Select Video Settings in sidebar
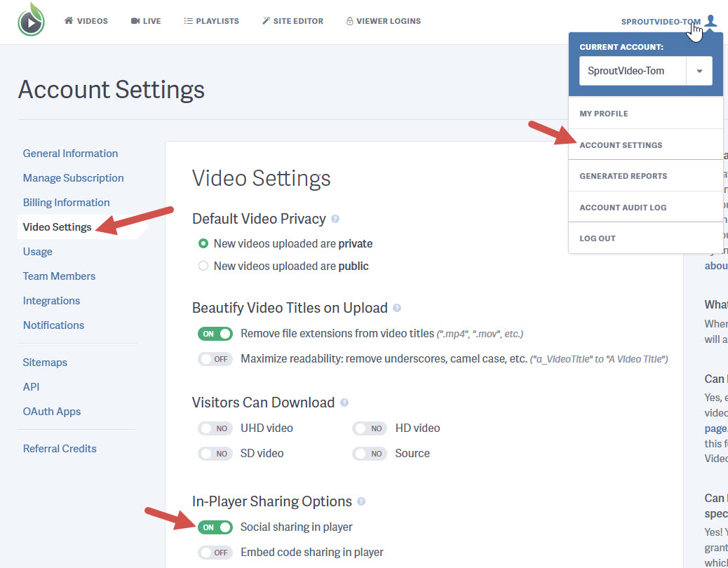The height and width of the screenshot is (568, 728). coord(57,227)
